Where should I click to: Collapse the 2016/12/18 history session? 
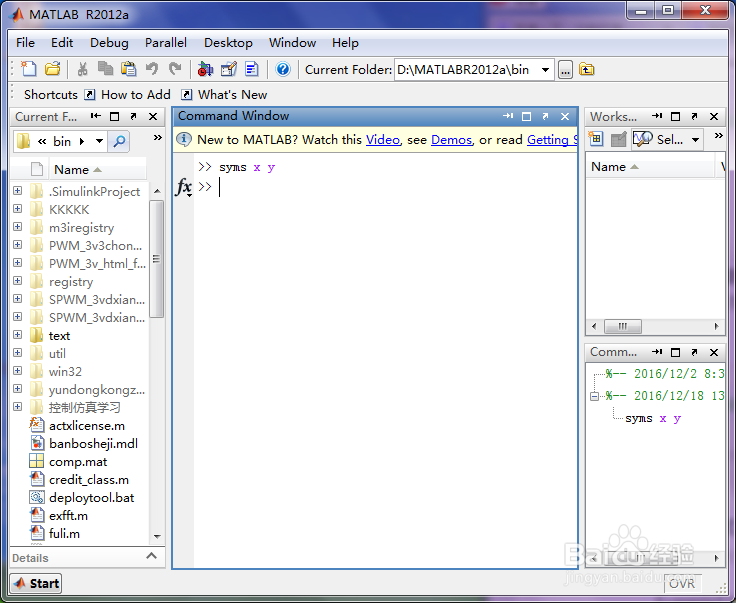[x=594, y=396]
